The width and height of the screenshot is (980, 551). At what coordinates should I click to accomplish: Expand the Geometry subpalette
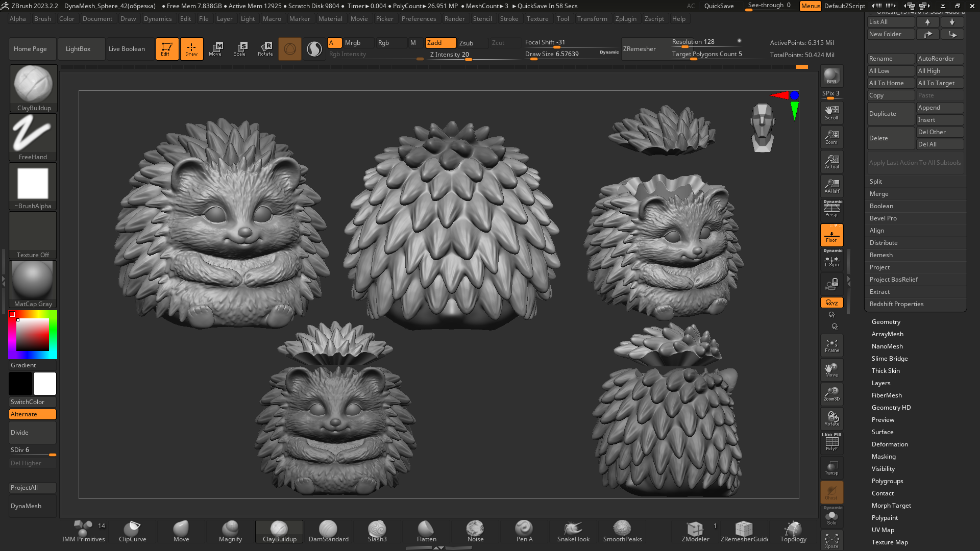point(886,322)
